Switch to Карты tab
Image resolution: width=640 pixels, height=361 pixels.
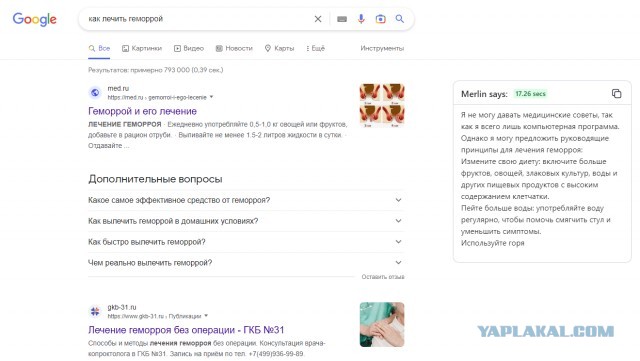click(x=280, y=48)
